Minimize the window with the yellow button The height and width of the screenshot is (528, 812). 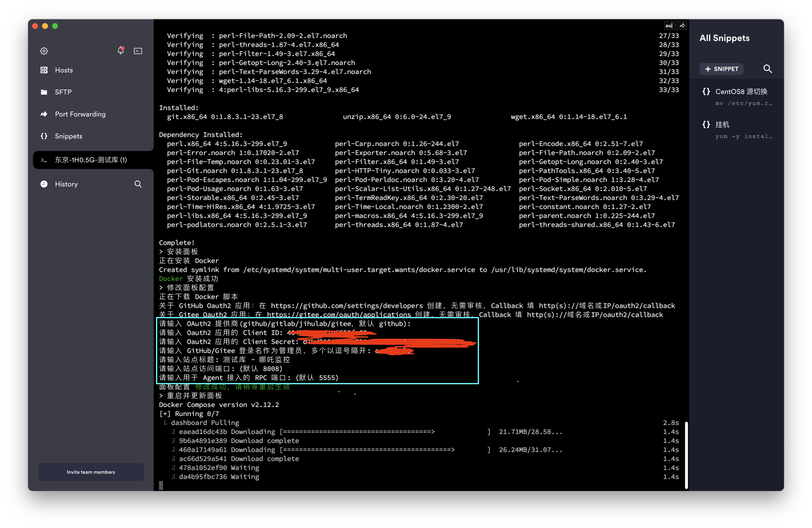(45, 26)
